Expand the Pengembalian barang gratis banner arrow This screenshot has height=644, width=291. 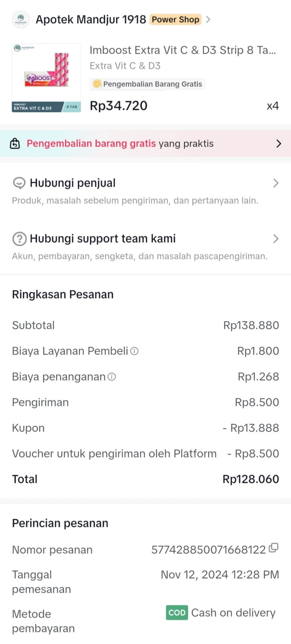tap(279, 144)
